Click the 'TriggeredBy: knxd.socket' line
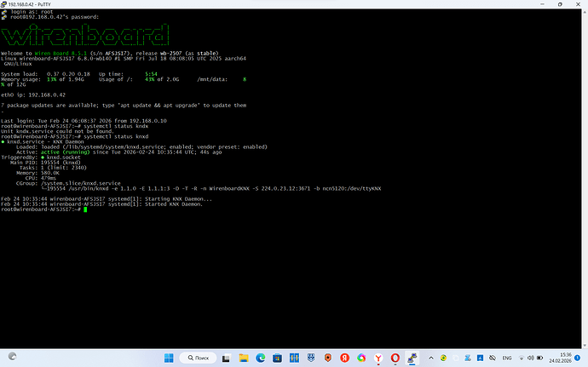The height and width of the screenshot is (367, 588). point(41,158)
